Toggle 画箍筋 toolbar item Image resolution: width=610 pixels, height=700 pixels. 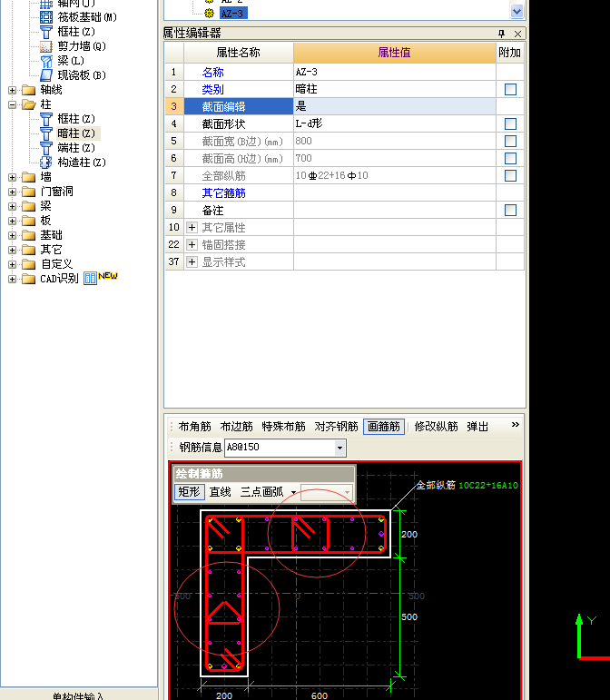[x=384, y=427]
